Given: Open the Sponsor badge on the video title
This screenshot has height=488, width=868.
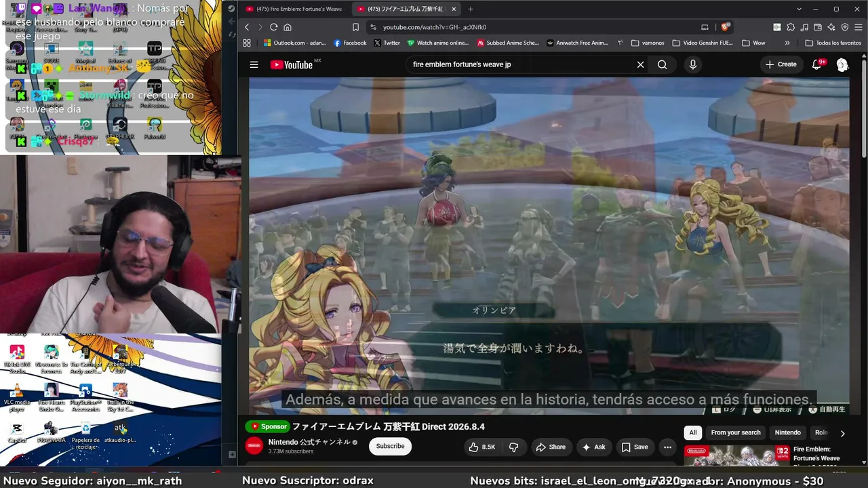Looking at the screenshot, I should click(x=267, y=427).
